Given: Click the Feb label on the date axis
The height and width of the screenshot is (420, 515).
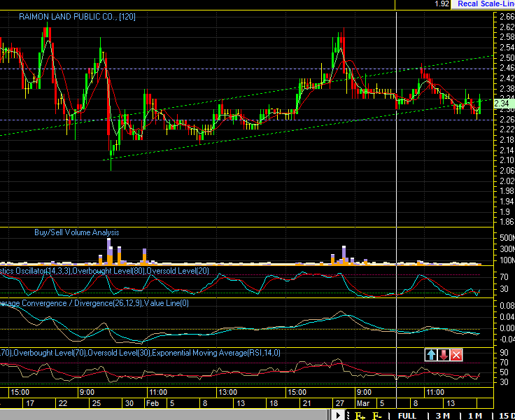Looking at the screenshot, I should coord(152,403).
